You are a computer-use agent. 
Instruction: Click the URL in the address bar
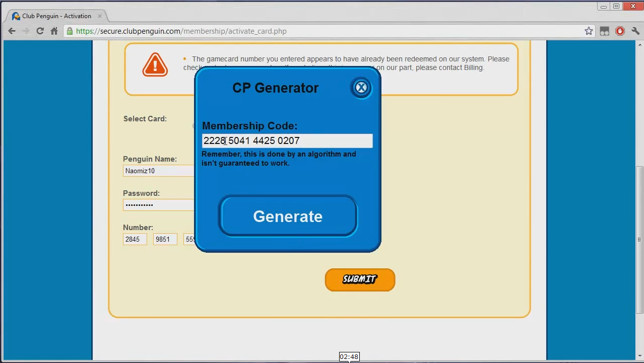(181, 31)
